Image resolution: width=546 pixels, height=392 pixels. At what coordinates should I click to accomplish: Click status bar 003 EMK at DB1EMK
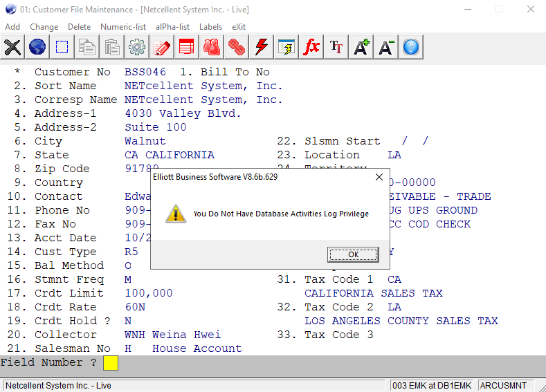pyautogui.click(x=431, y=386)
